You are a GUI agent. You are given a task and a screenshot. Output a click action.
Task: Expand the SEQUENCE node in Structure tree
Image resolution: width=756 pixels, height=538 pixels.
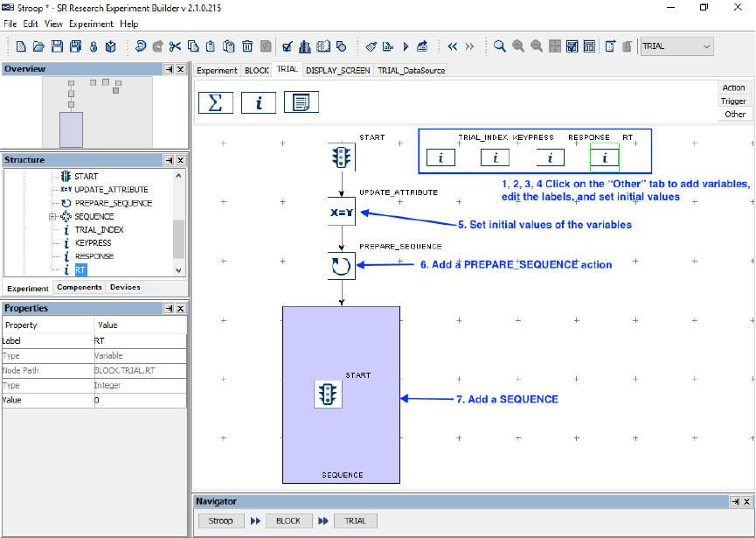coord(52,217)
